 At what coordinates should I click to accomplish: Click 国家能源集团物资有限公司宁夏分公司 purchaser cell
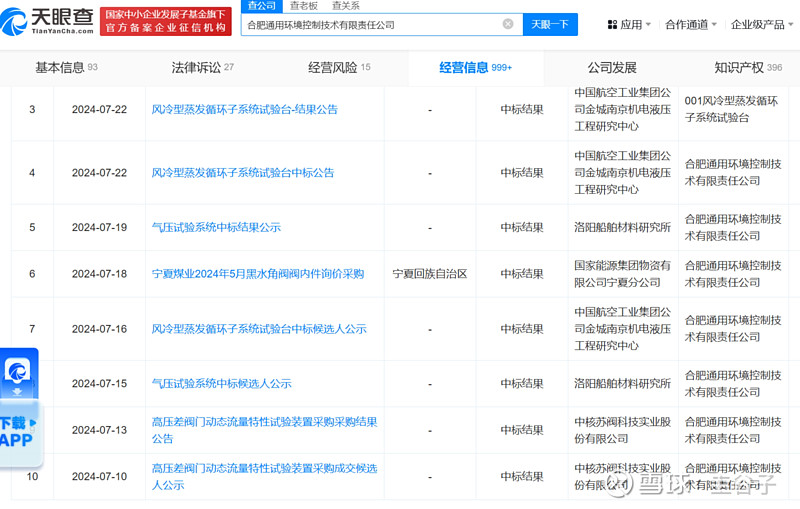(x=622, y=274)
